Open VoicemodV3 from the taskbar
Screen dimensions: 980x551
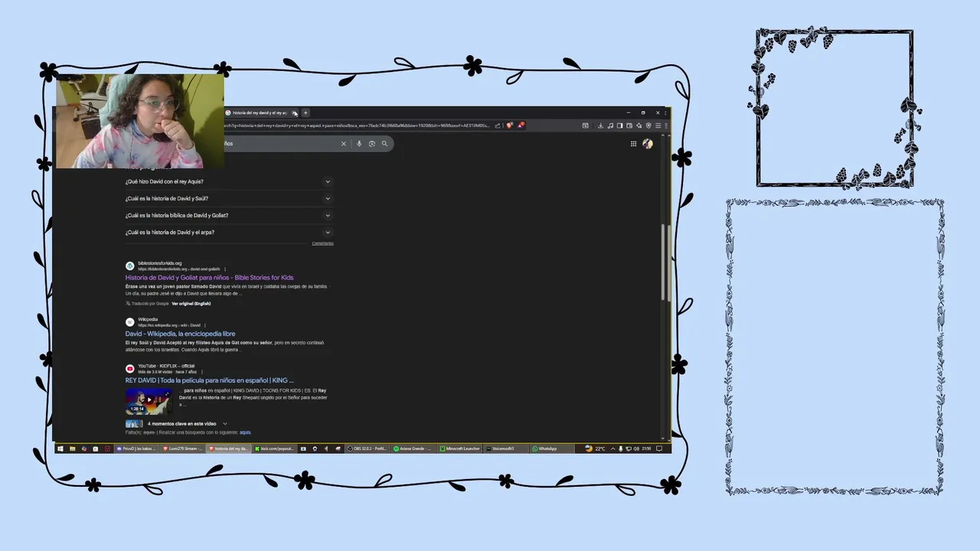click(505, 448)
